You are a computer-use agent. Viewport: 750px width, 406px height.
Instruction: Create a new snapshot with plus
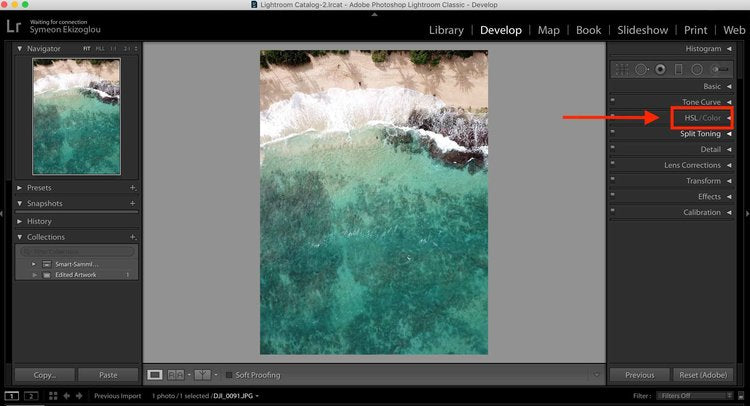(133, 203)
